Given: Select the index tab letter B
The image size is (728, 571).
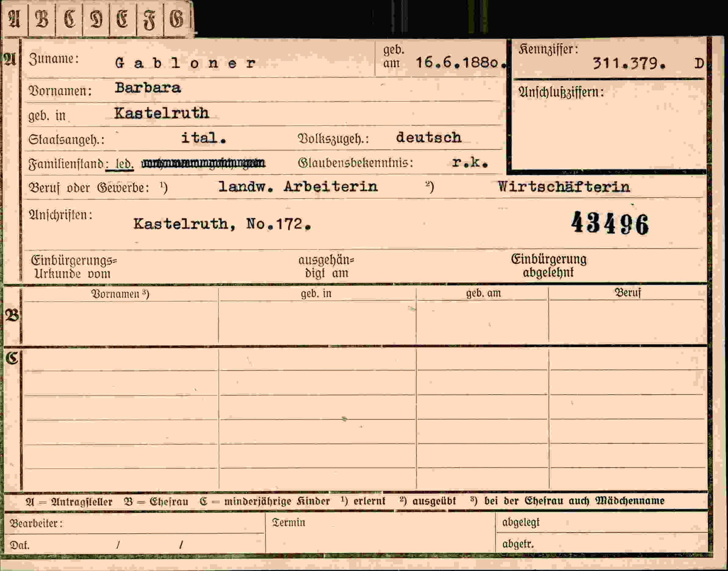Looking at the screenshot, I should tap(42, 18).
